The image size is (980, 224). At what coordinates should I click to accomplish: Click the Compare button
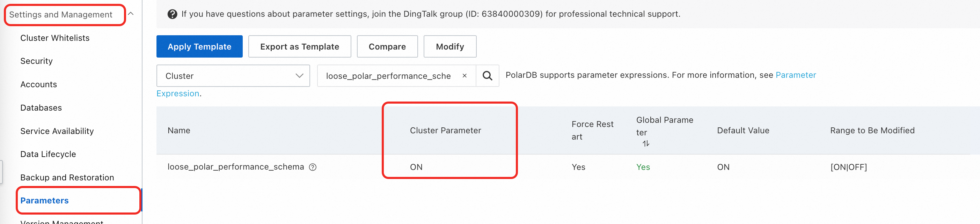click(x=387, y=46)
